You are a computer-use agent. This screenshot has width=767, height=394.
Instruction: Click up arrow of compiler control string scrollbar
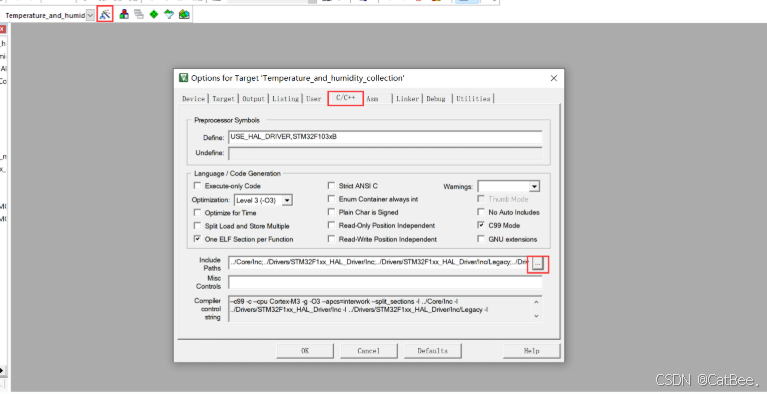[537, 302]
